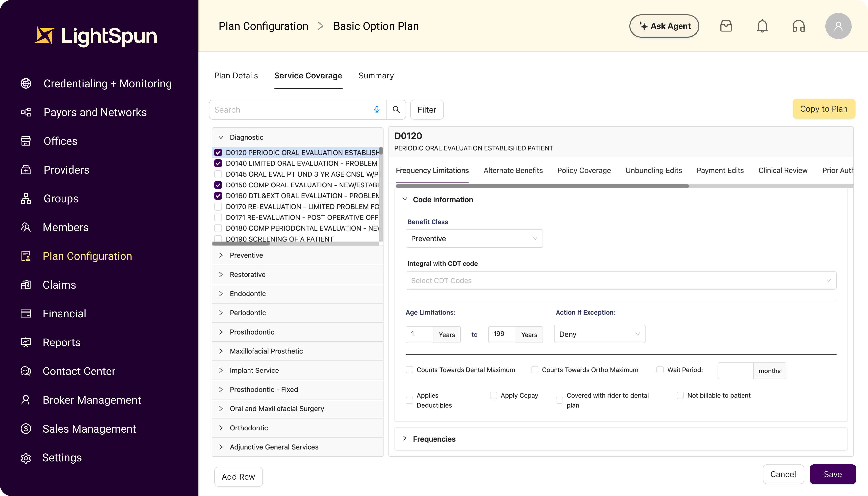Image resolution: width=868 pixels, height=496 pixels.
Task: Click the Financial card icon
Action: [26, 313]
